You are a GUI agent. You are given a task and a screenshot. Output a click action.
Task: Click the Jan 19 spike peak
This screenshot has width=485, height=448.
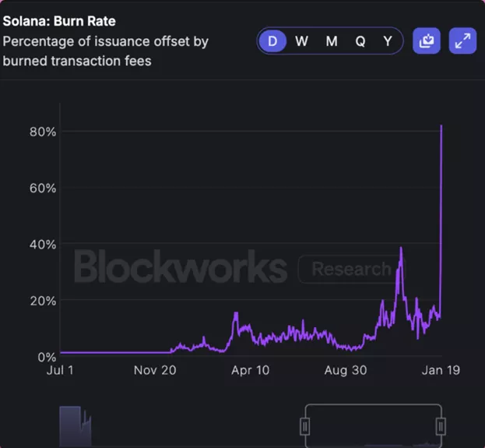(441, 125)
